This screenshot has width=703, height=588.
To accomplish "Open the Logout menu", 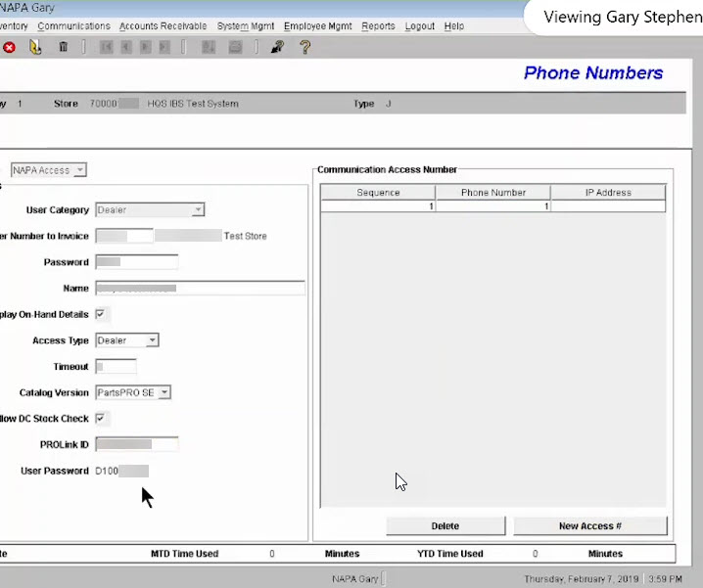I will click(420, 26).
